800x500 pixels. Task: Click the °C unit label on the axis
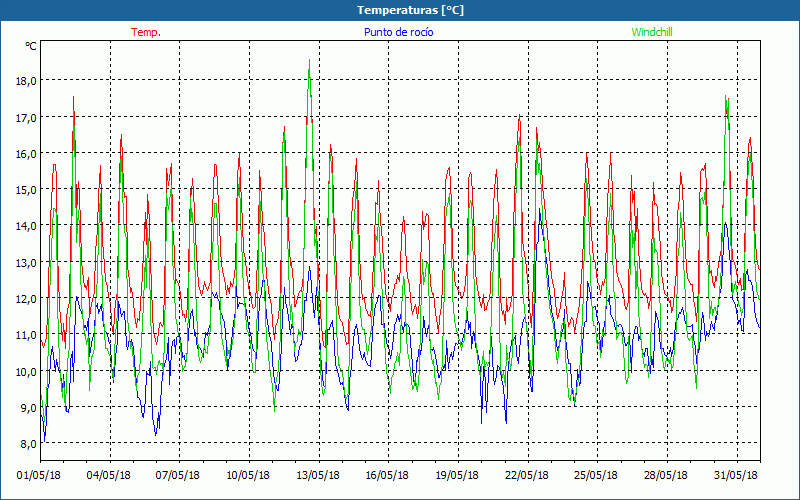(x=31, y=46)
